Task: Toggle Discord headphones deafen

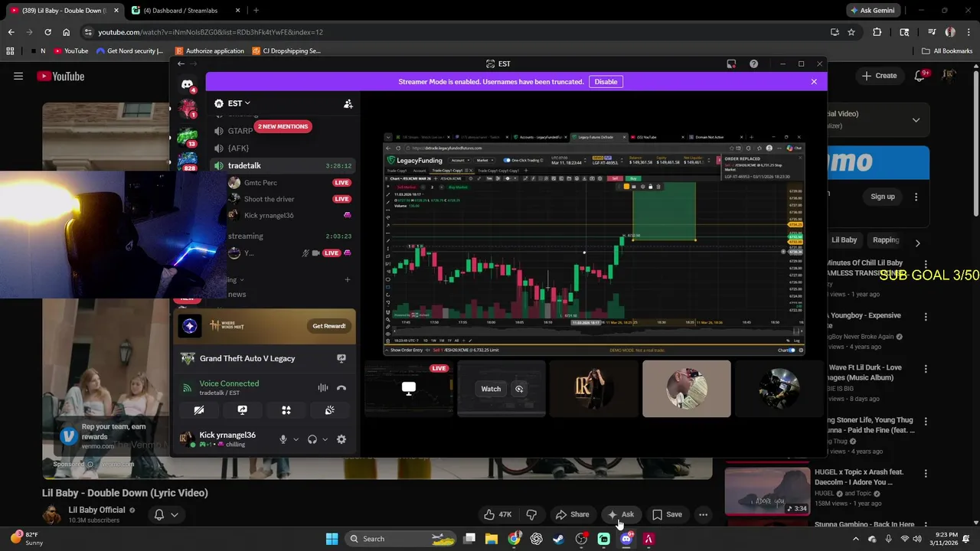Action: [x=312, y=439]
